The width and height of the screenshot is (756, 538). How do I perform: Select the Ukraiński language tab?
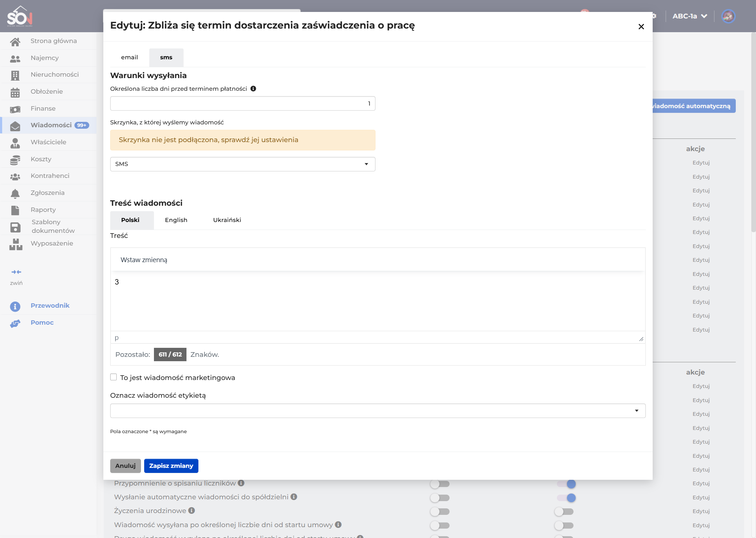tap(227, 220)
